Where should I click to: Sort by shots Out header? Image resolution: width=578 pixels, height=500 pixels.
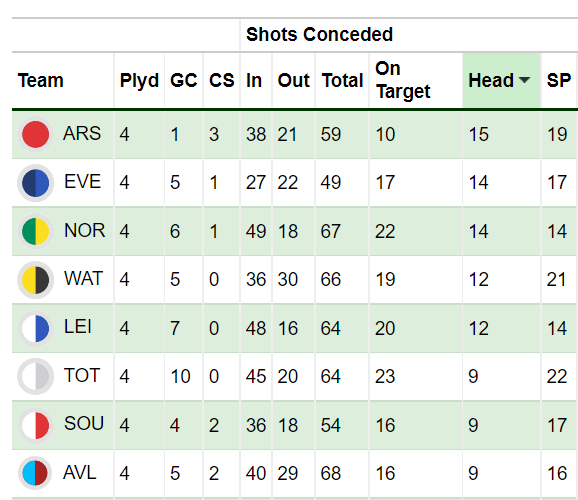(x=293, y=80)
